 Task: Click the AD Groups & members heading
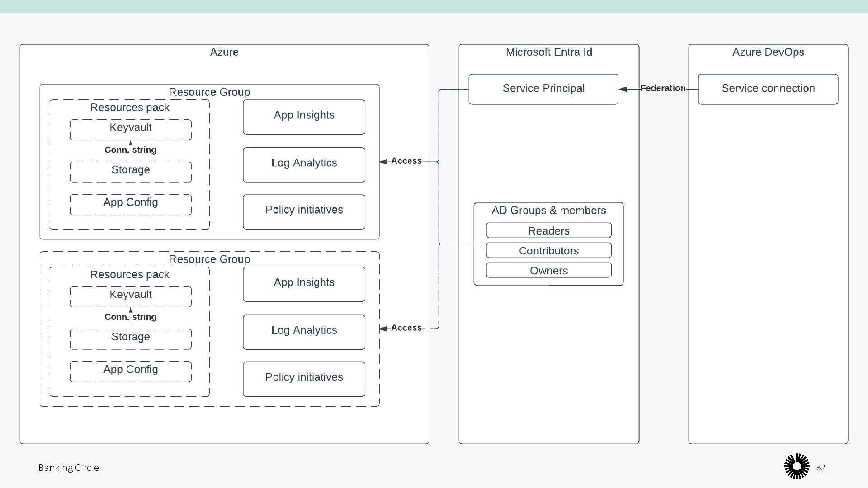click(548, 211)
